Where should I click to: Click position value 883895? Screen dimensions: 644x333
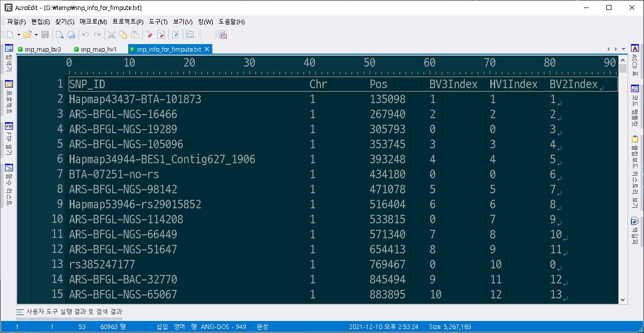pyautogui.click(x=388, y=294)
